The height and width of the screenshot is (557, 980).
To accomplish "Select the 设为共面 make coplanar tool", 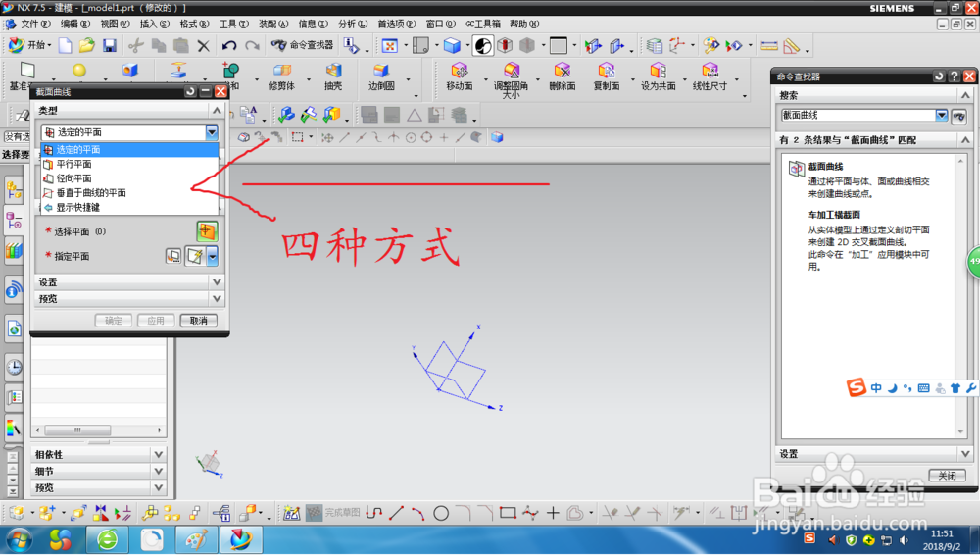I will [659, 76].
